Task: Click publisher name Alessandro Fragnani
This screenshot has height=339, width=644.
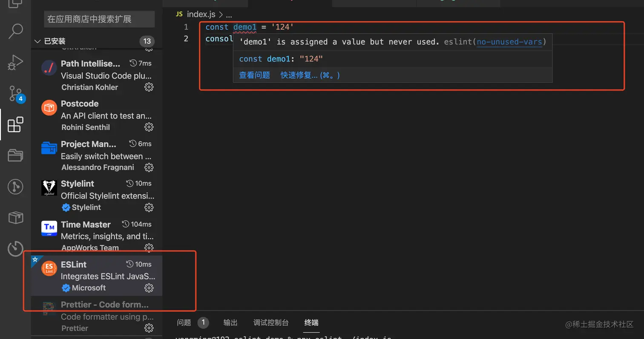Action: coord(98,167)
